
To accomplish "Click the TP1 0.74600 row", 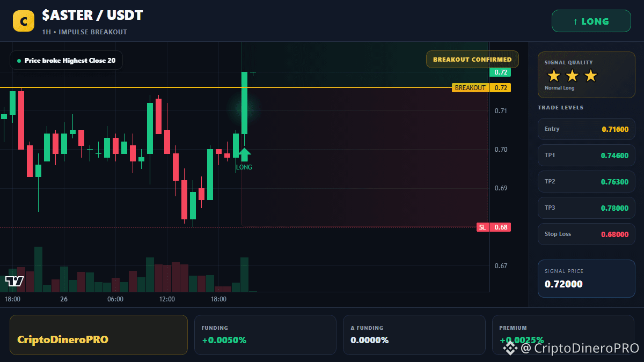I will pyautogui.click(x=586, y=155).
